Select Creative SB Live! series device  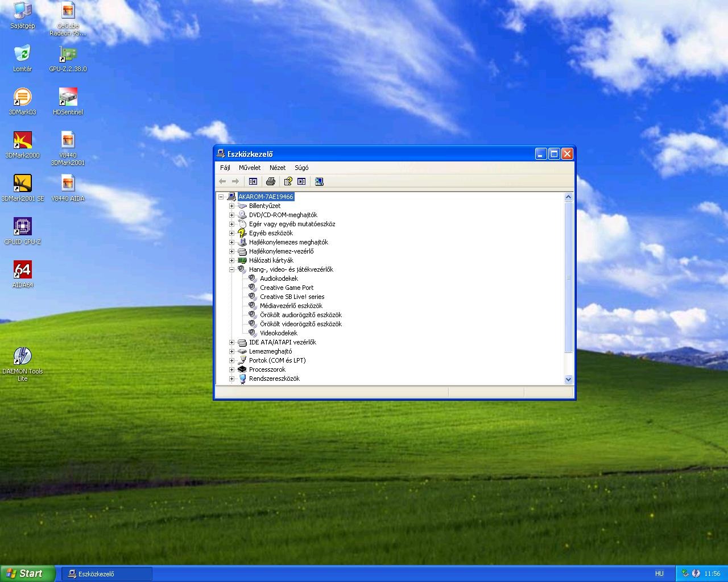coord(292,297)
